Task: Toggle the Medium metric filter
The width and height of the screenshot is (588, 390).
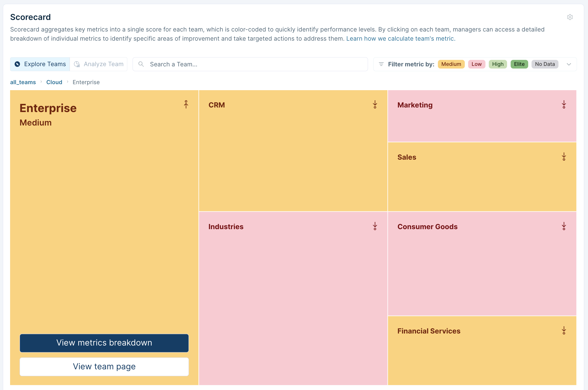Action: click(451, 64)
